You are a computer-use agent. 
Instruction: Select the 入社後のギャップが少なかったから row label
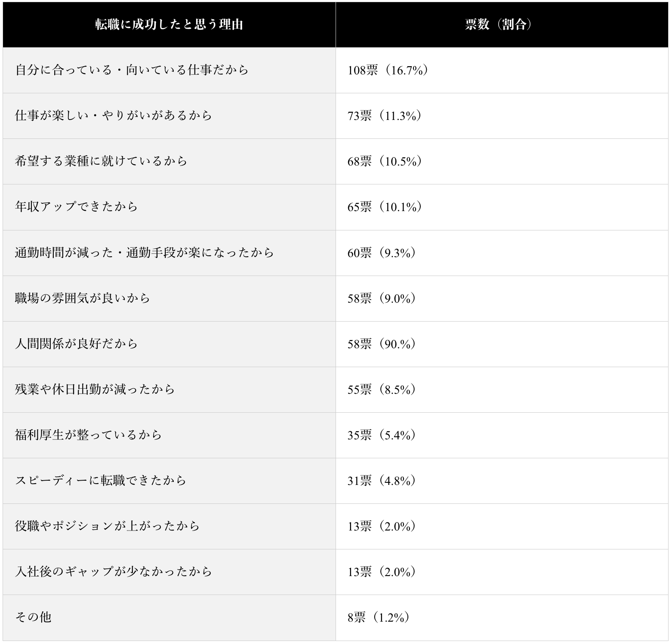click(114, 572)
